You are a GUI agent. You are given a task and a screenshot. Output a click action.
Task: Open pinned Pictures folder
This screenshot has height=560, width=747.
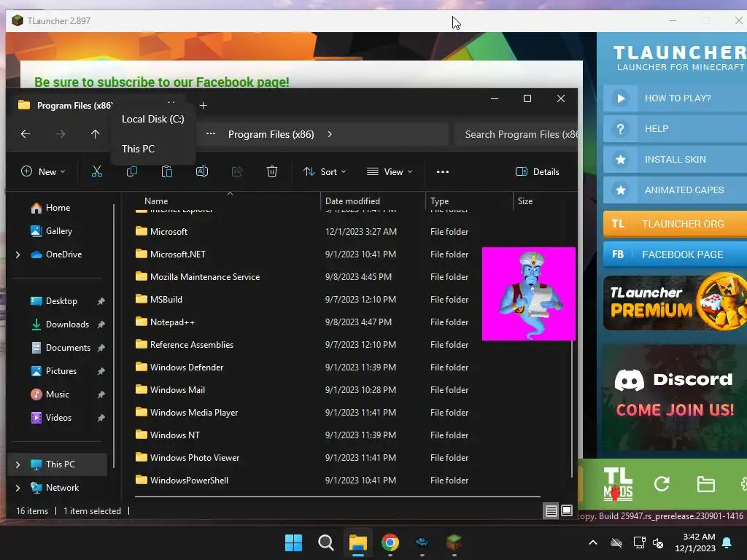tap(60, 371)
